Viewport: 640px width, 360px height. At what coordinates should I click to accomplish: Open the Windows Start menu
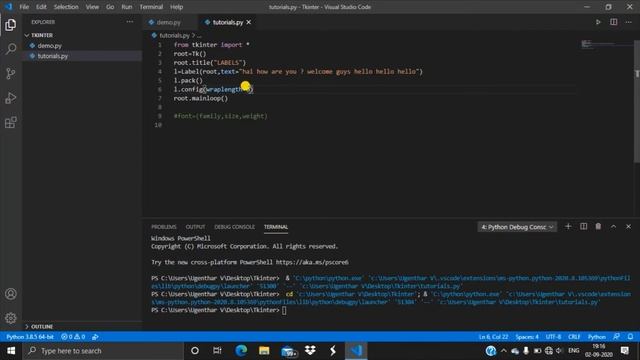tap(11, 351)
